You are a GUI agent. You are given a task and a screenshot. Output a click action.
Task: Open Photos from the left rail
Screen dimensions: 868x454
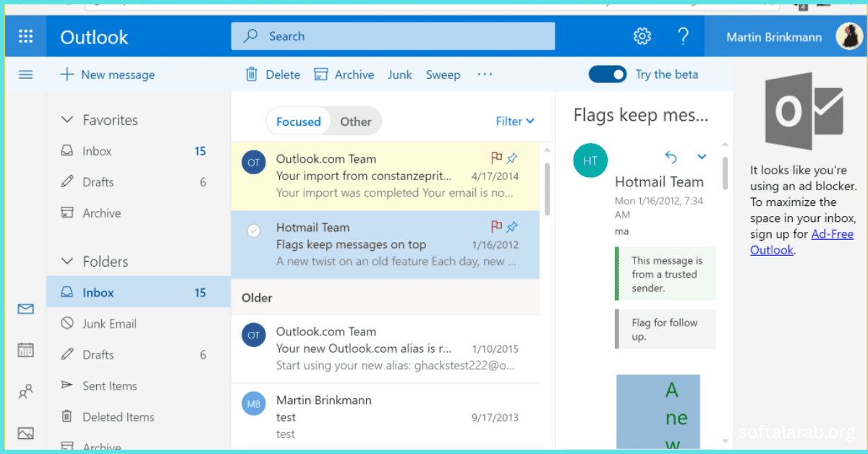click(x=26, y=434)
